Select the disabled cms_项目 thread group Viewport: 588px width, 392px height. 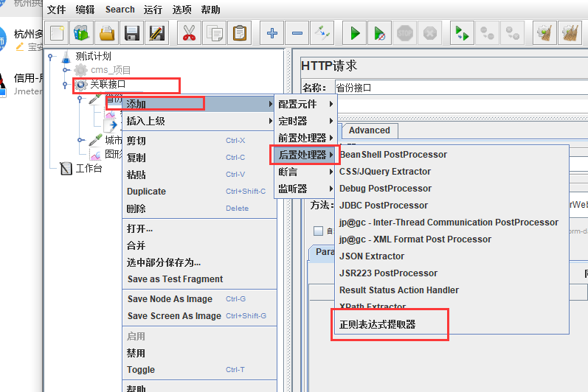point(103,70)
